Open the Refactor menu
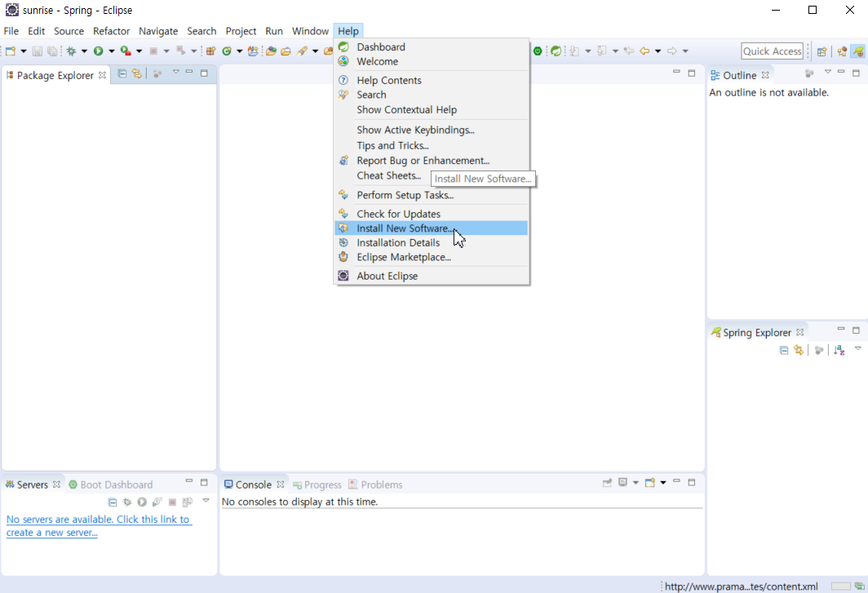The width and height of the screenshot is (868, 593). click(111, 31)
